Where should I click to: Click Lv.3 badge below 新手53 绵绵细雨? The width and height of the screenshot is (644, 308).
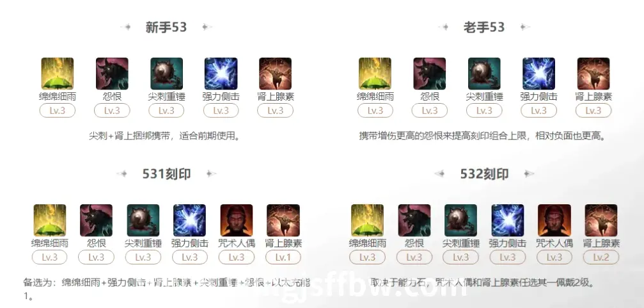coord(58,111)
